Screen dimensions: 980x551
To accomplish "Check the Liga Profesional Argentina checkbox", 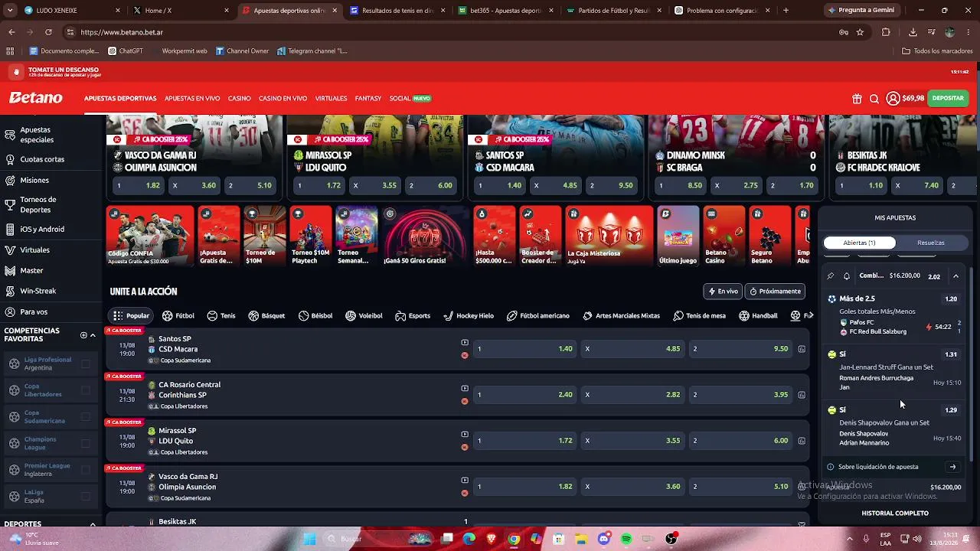I will coord(86,364).
